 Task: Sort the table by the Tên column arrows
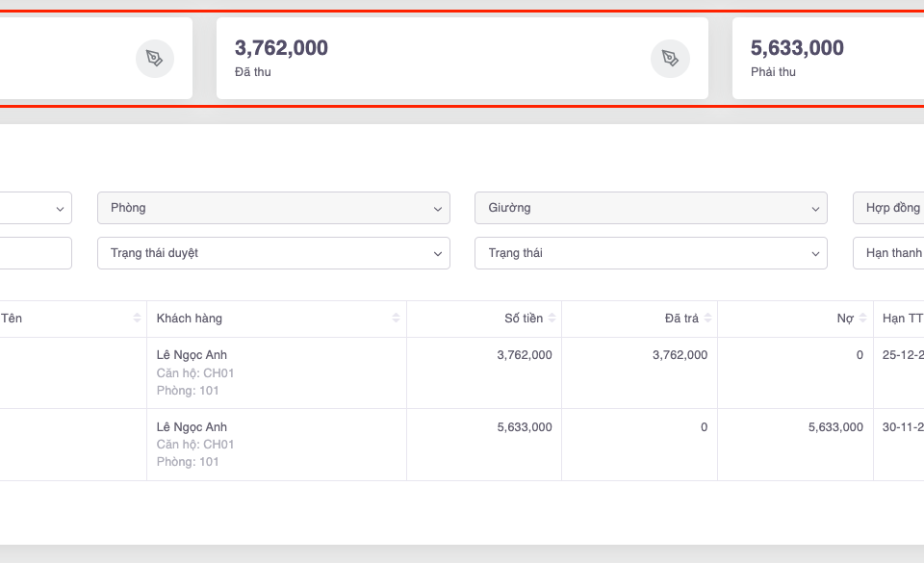point(137,319)
